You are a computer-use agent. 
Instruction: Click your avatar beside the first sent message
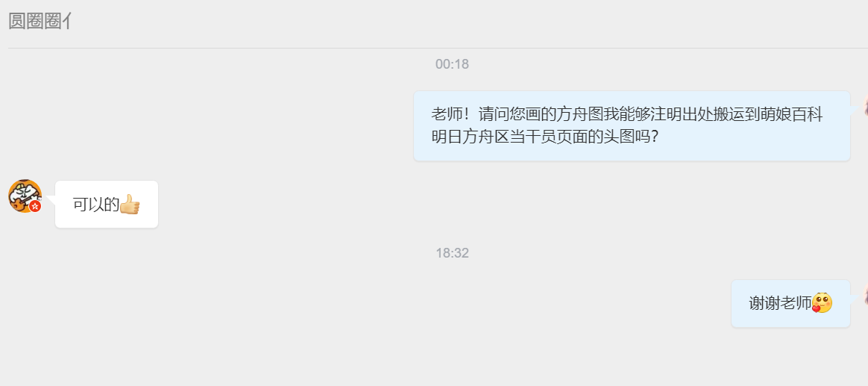point(865,105)
